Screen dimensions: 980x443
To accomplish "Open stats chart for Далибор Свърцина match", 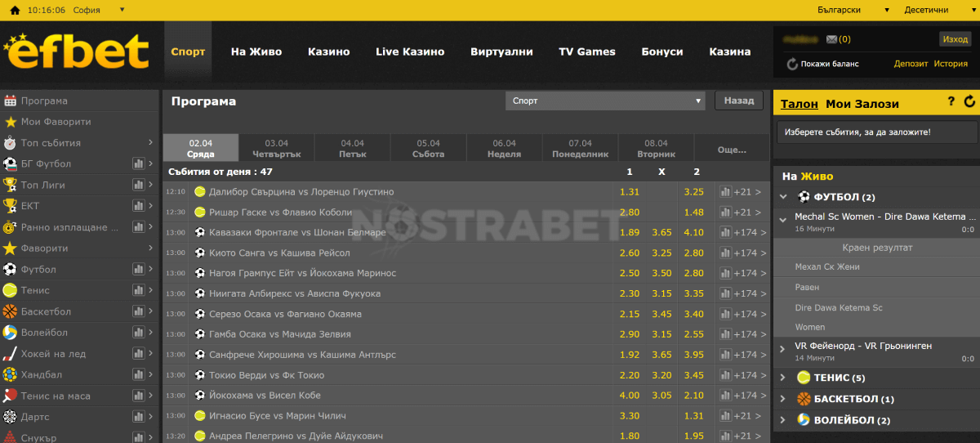I will 725,192.
